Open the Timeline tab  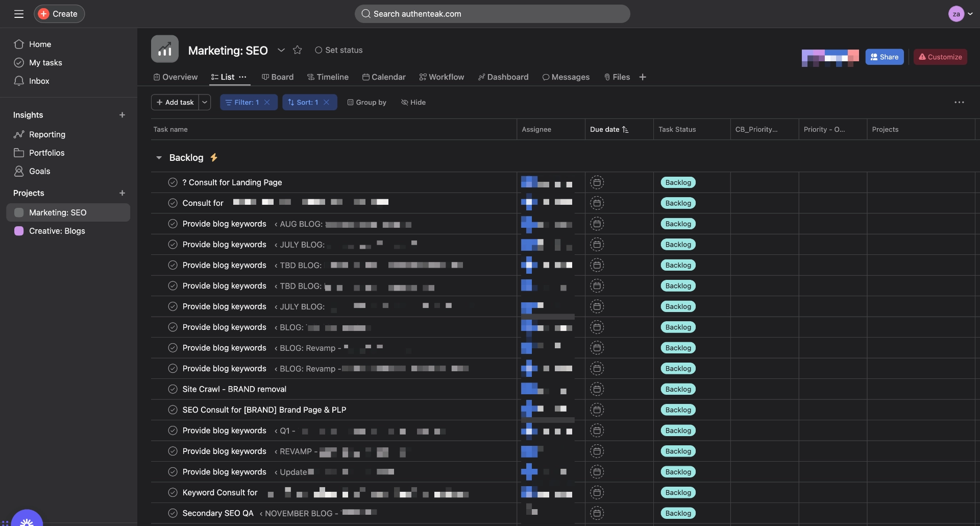pos(328,77)
